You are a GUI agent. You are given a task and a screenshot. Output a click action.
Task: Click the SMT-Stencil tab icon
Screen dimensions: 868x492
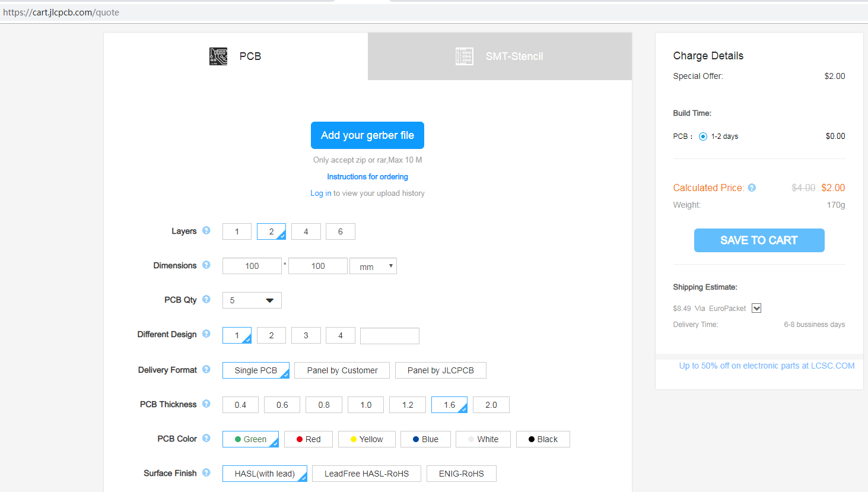click(465, 56)
